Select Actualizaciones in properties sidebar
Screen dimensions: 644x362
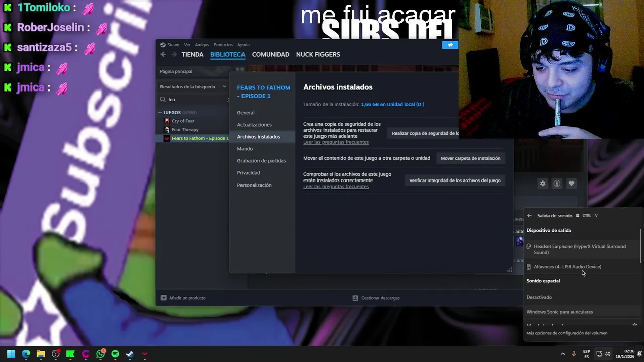(262, 125)
